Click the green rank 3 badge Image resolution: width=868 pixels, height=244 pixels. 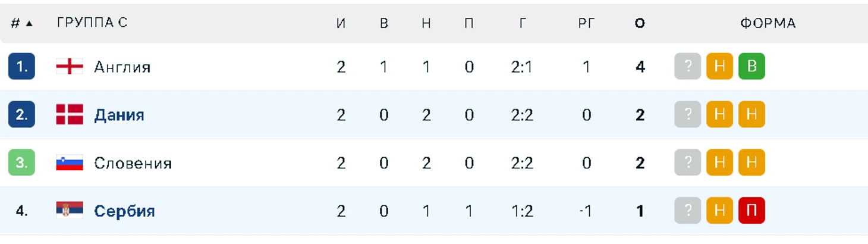21,162
